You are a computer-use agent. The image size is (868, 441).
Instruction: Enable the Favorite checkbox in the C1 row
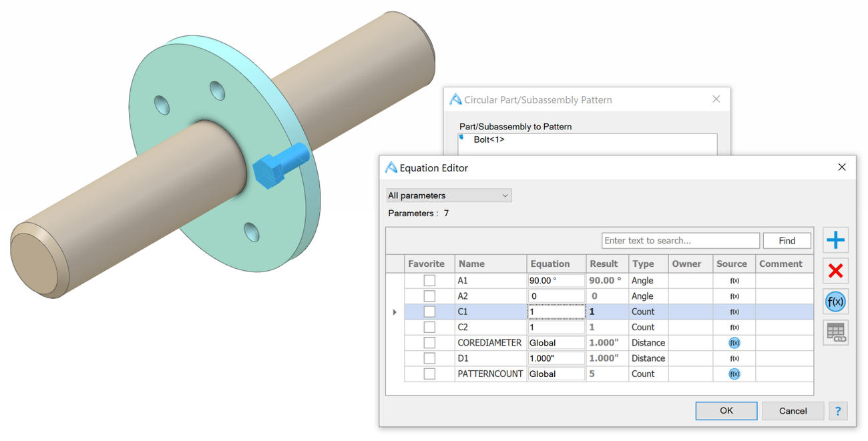429,312
